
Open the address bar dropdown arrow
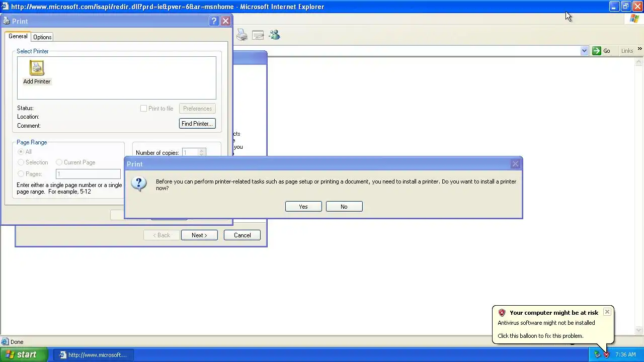click(584, 51)
